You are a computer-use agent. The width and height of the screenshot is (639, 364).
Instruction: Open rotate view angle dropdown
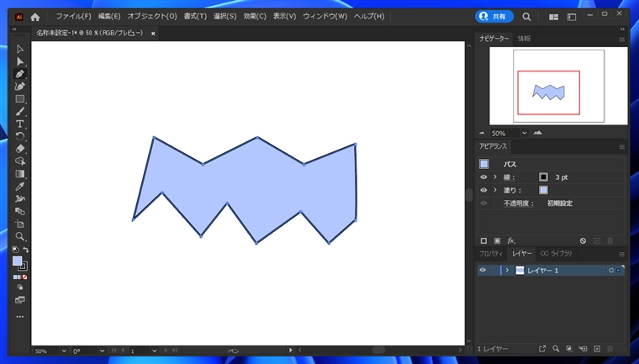pyautogui.click(x=102, y=351)
